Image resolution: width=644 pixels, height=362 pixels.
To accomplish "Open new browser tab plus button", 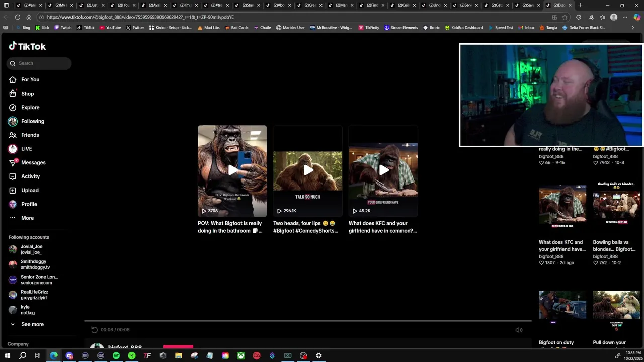I will tap(580, 5).
